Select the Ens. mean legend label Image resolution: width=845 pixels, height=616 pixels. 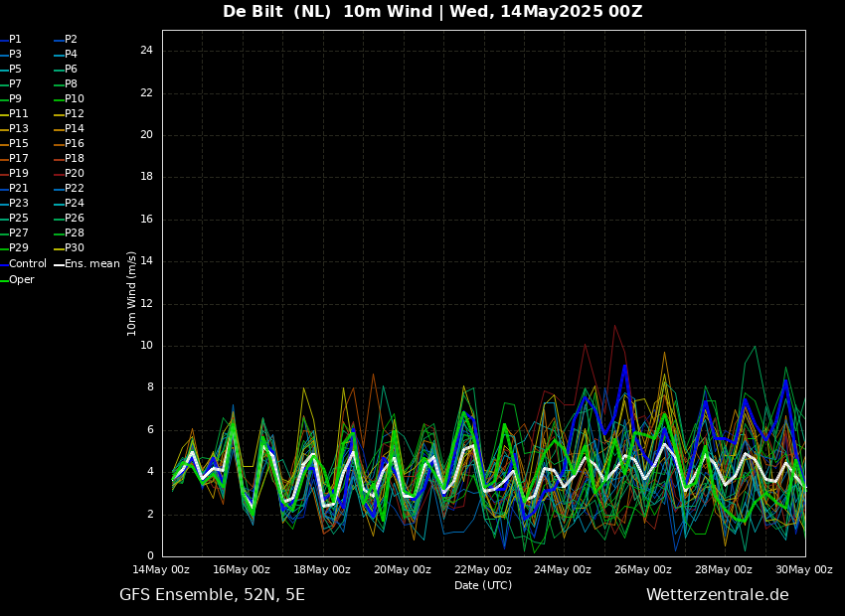[91, 264]
